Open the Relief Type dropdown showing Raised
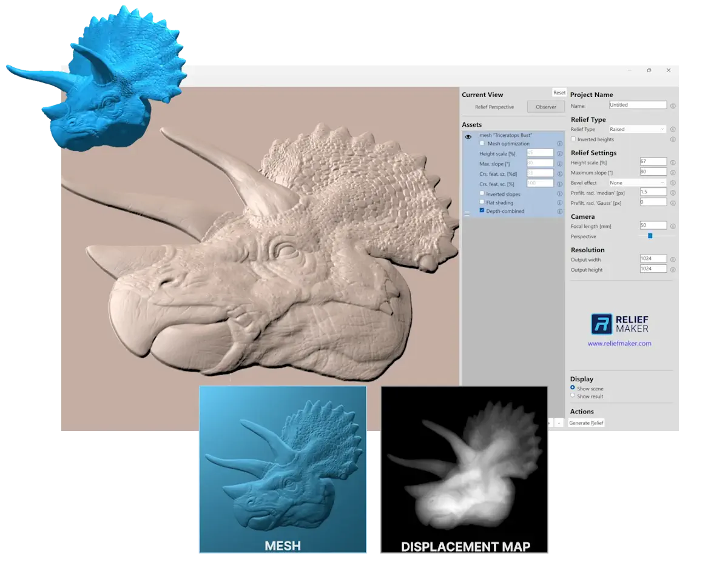 click(x=637, y=129)
